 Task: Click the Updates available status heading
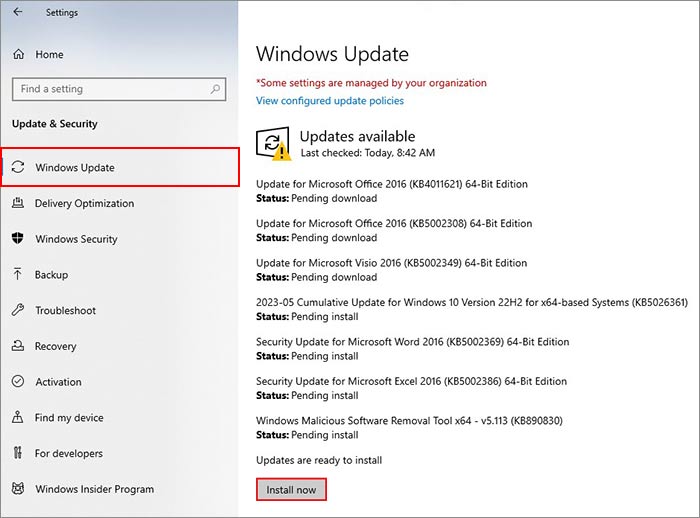(x=358, y=136)
